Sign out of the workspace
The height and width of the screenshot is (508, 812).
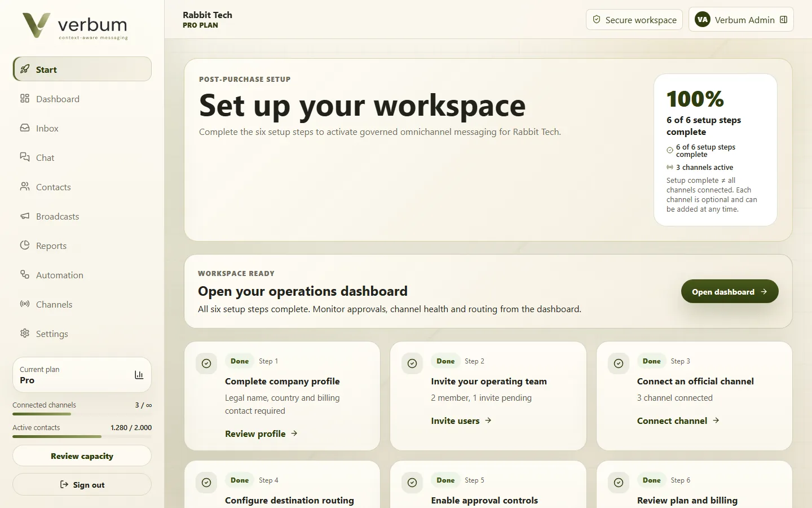coord(82,485)
